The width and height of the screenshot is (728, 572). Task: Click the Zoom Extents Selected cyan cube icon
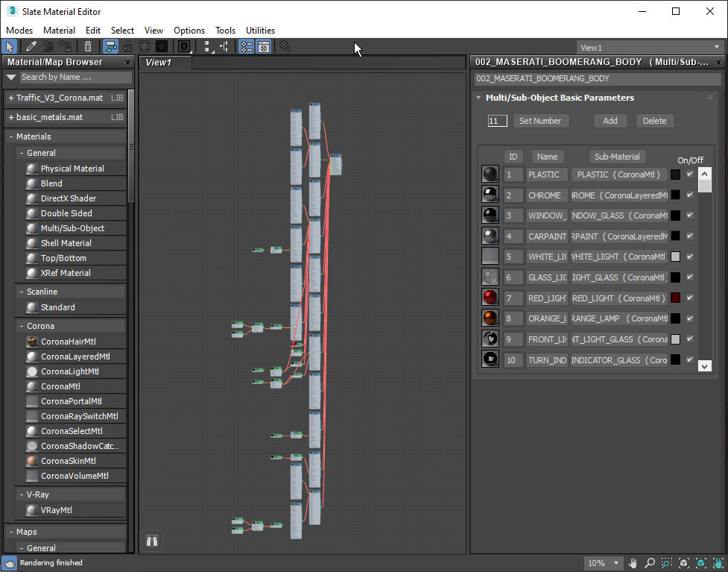(x=701, y=563)
